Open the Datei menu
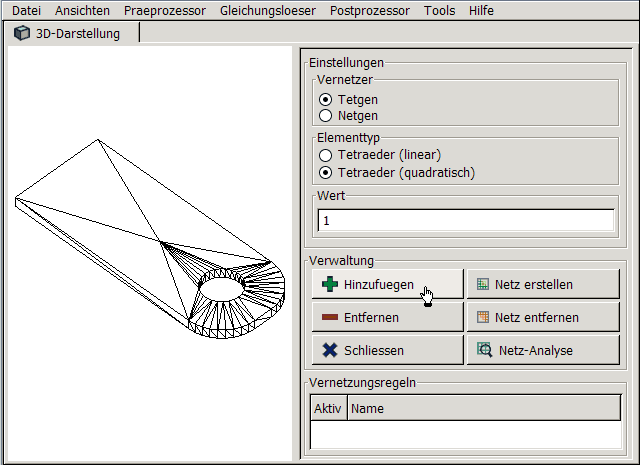Screen dimensions: 640x465 27,10
